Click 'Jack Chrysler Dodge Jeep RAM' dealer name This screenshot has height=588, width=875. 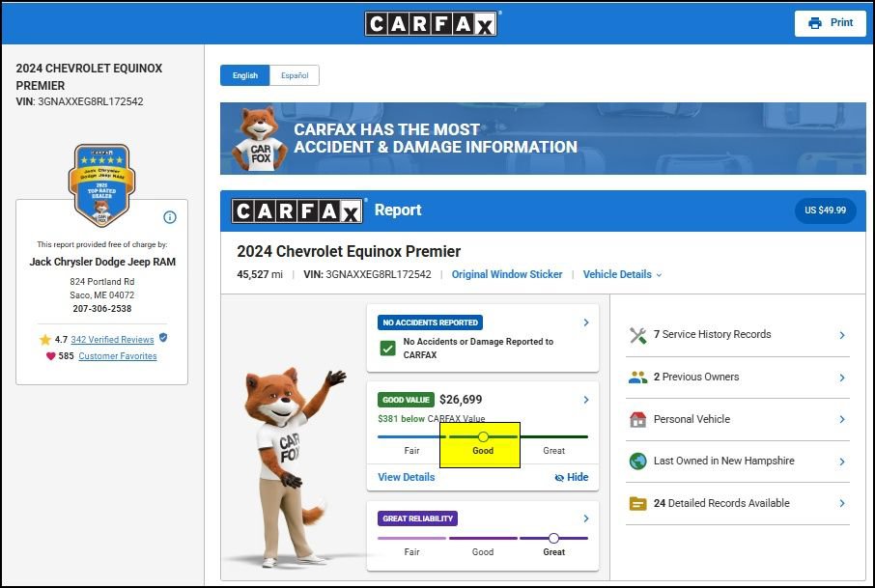(x=102, y=262)
